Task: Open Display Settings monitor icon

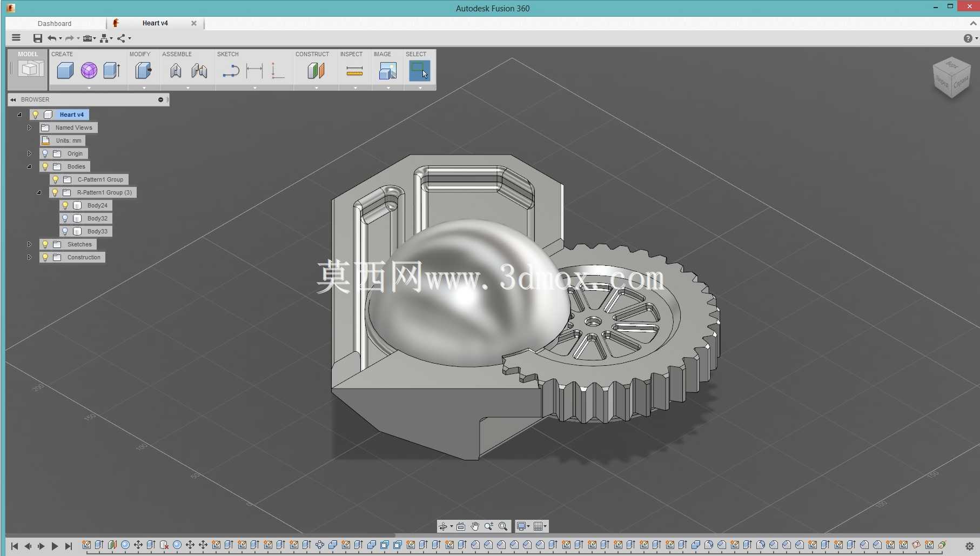Action: point(522,526)
